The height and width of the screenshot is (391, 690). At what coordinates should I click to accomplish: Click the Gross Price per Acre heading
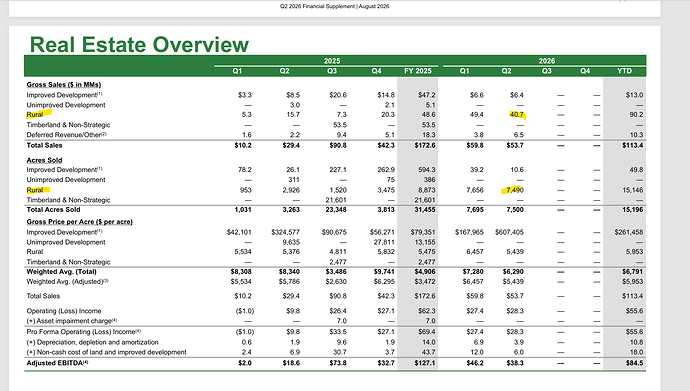coord(79,222)
